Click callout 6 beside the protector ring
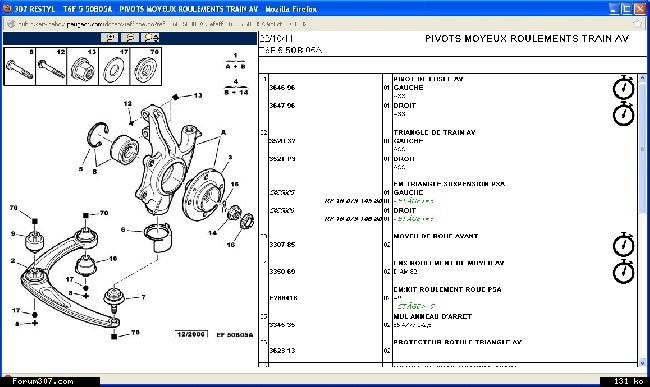650x387 pixels. click(x=123, y=229)
